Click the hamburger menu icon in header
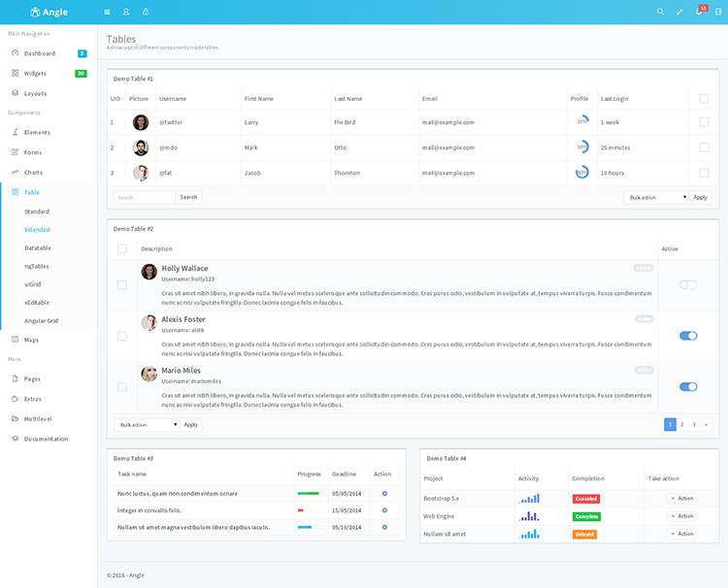 [x=107, y=12]
